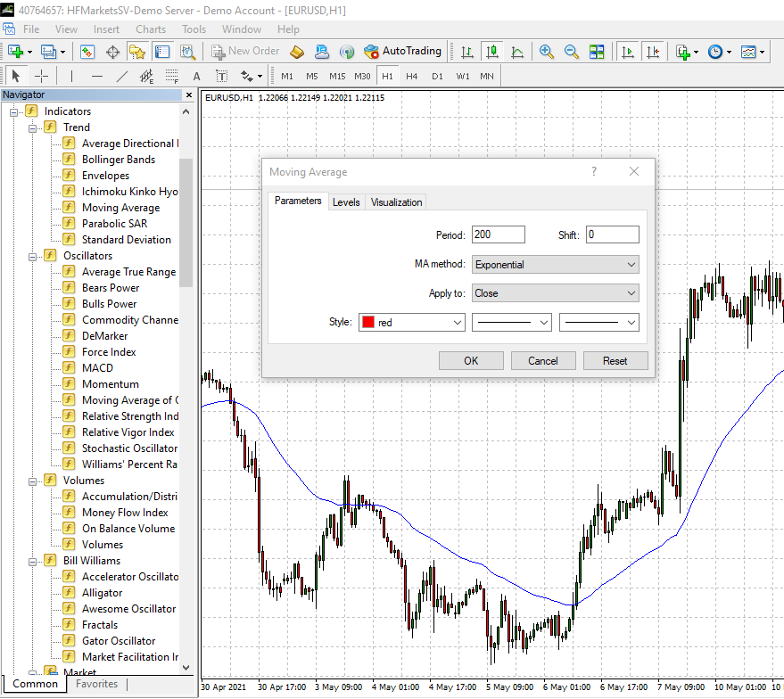Click the red style color swatch
Screen dimensions: 784x699
click(367, 323)
